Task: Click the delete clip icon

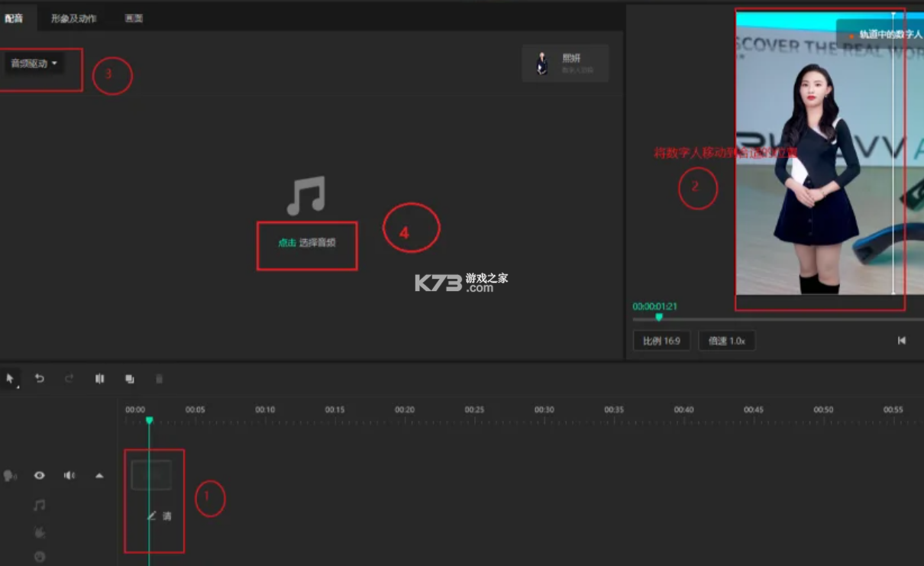Action: 160,378
